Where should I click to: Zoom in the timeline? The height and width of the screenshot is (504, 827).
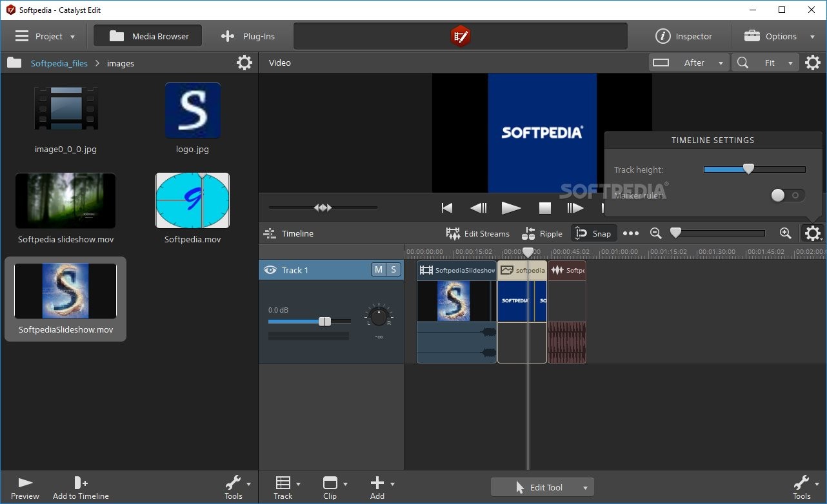click(785, 233)
